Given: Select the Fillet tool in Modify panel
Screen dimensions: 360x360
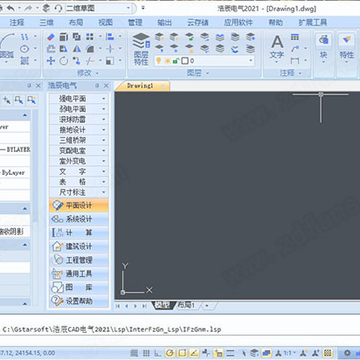Looking at the screenshot, I should click(x=90, y=49).
